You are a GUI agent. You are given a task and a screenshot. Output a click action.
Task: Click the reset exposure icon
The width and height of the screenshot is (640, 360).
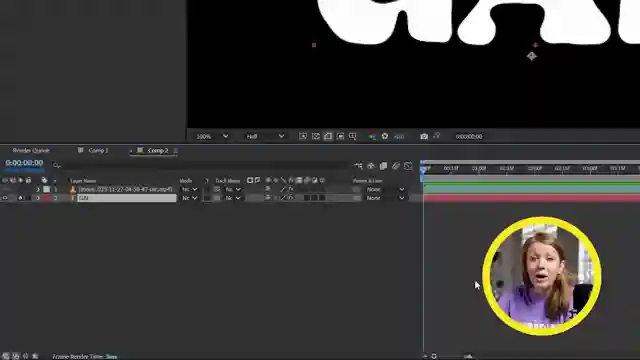[384, 136]
